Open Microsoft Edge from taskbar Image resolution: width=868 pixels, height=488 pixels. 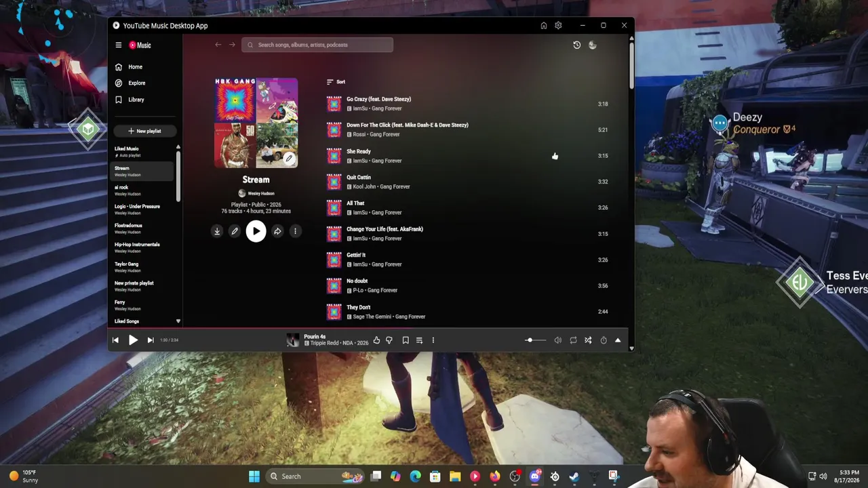[415, 476]
